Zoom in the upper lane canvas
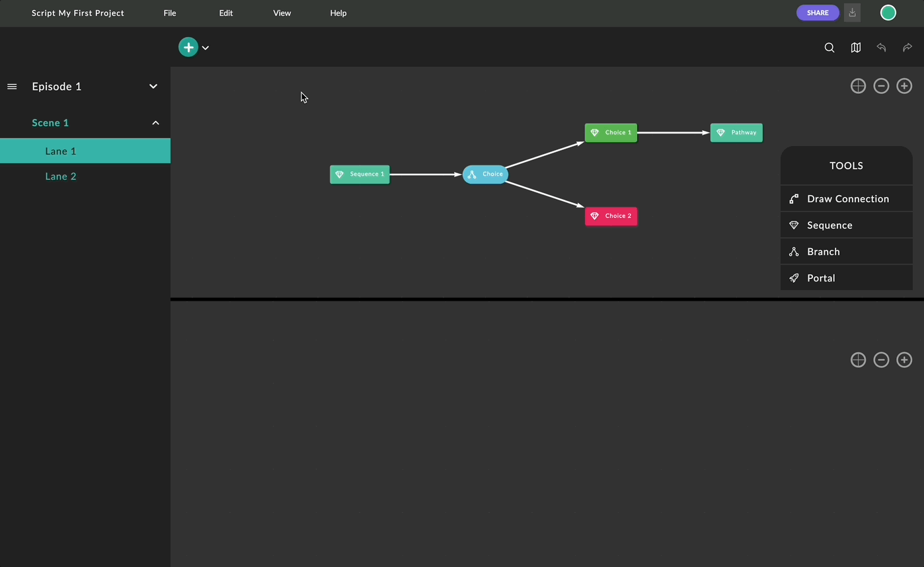This screenshot has width=924, height=567. point(904,86)
